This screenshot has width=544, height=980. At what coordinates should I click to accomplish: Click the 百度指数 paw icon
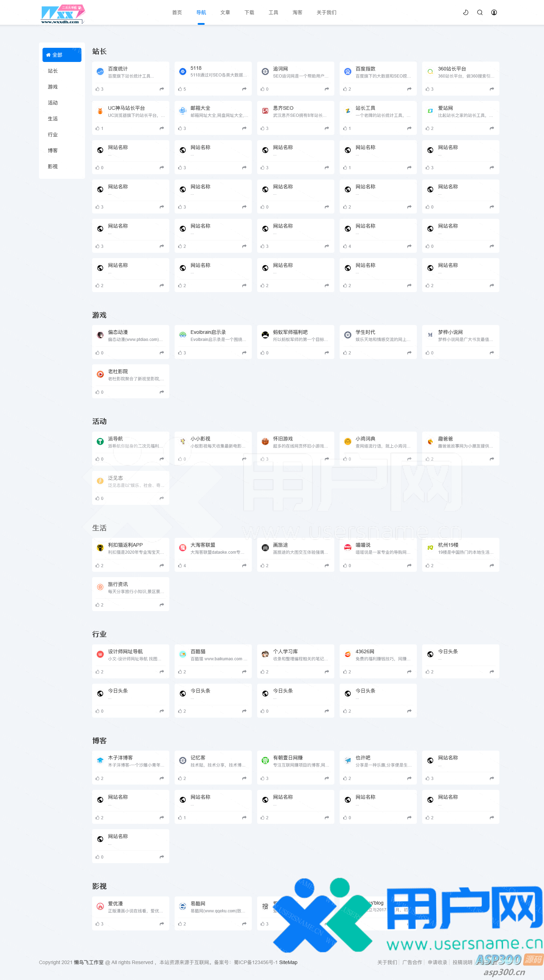(x=347, y=72)
